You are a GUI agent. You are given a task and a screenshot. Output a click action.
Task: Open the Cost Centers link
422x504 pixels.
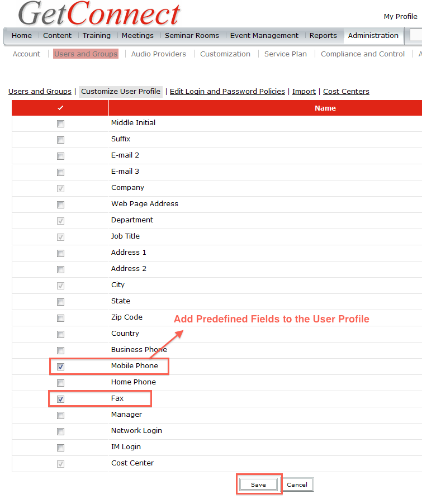click(x=346, y=91)
